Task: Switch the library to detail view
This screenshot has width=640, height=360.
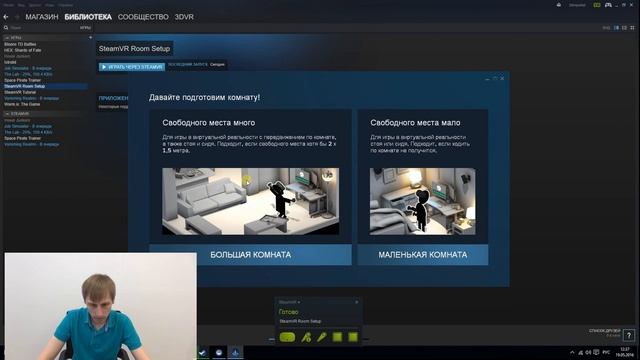Action: pyautogui.click(x=617, y=28)
